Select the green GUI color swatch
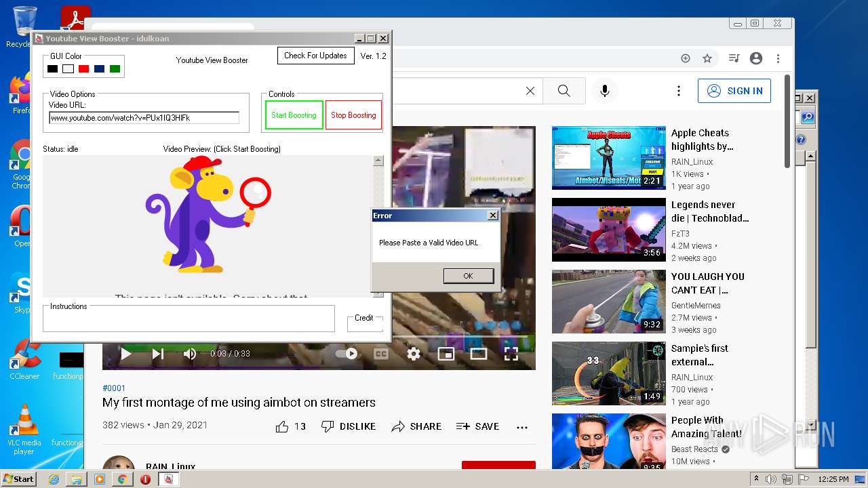This screenshot has width=868, height=488. pos(115,68)
